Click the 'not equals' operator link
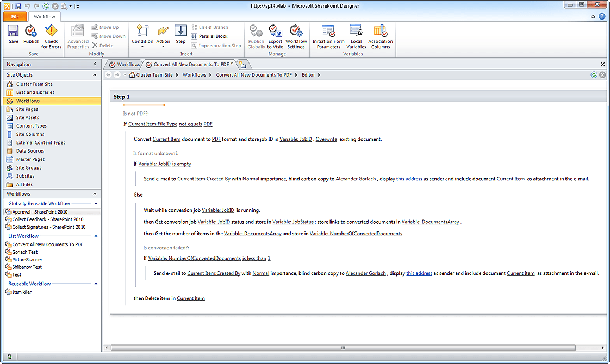Screen dimensions: 610x364 pyautogui.click(x=190, y=124)
